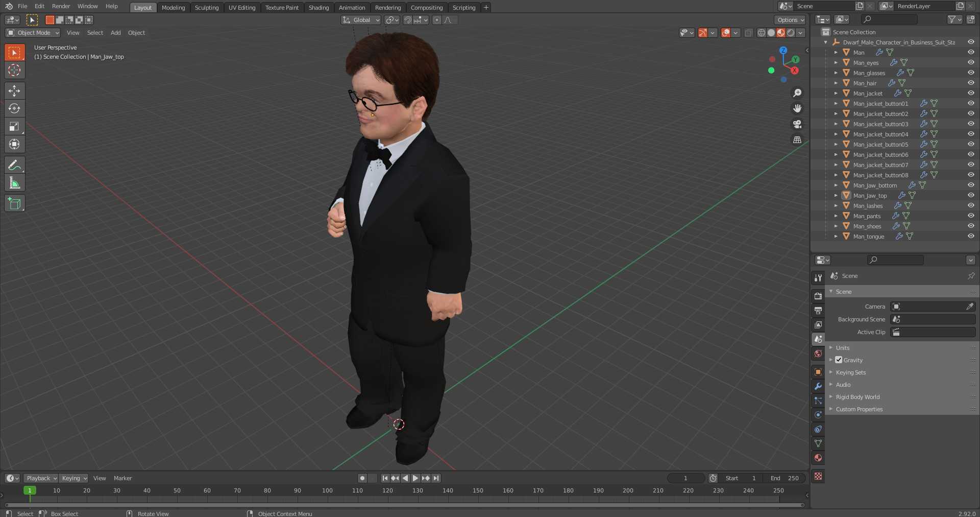Switch to the Animation workspace tab
980x517 pixels.
pos(352,8)
